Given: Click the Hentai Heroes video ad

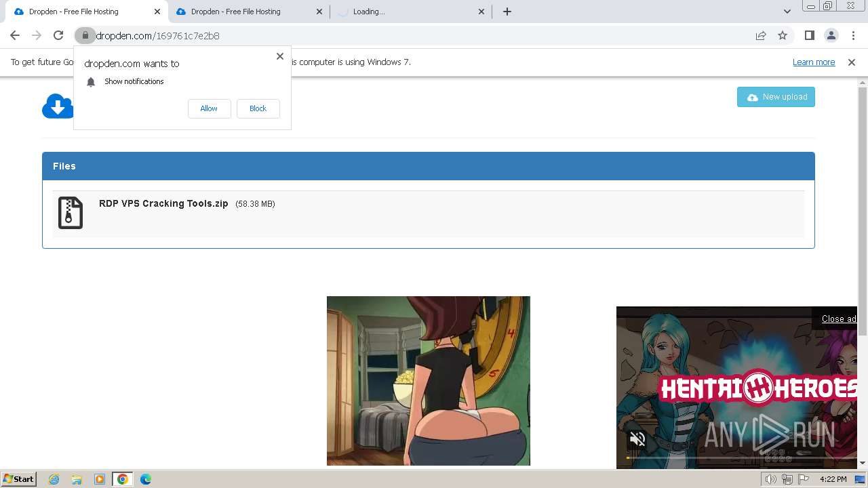Looking at the screenshot, I should tap(736, 388).
